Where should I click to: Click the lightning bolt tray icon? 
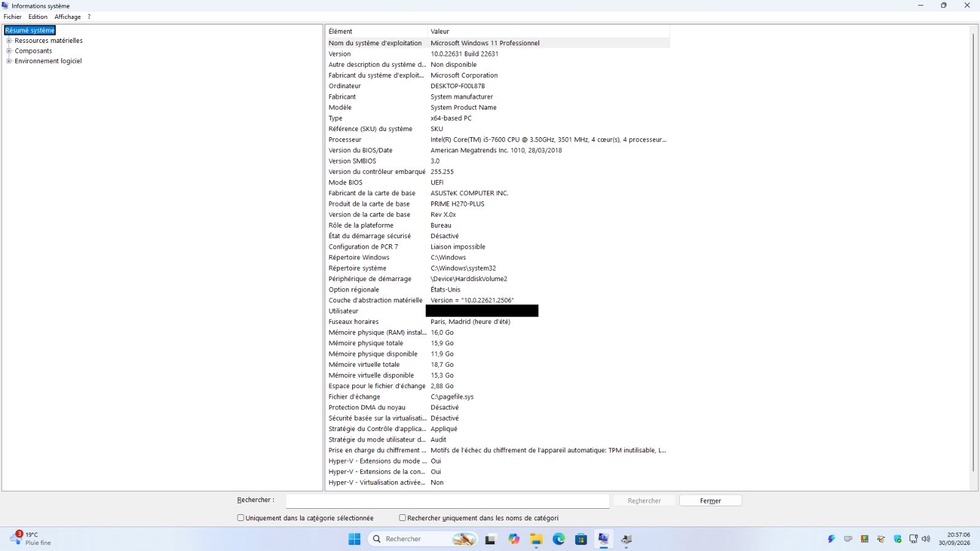[831, 539]
